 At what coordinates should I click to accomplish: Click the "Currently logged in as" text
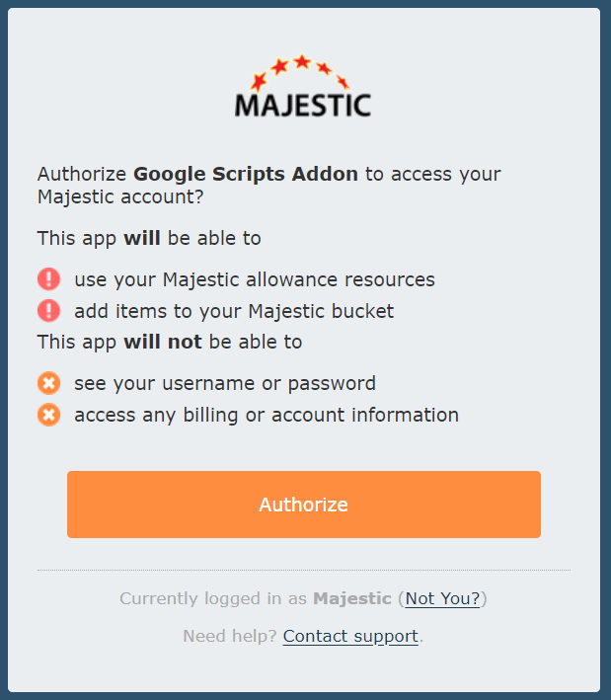213,598
